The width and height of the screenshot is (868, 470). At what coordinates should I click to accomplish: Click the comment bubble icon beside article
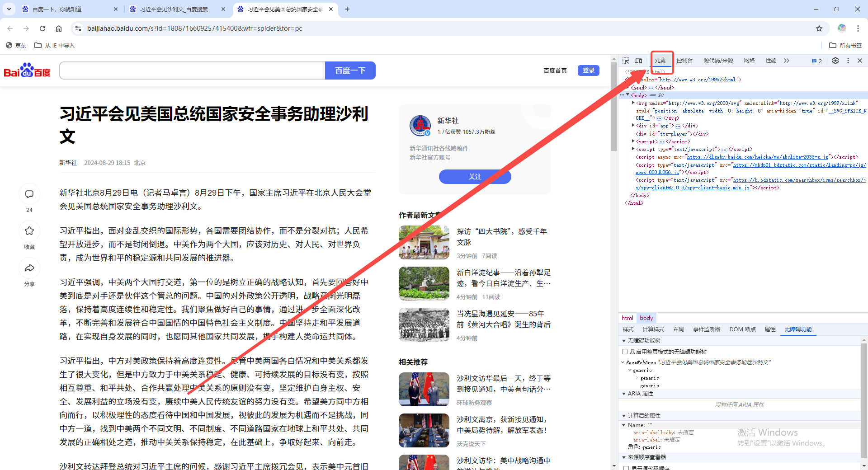tap(29, 194)
